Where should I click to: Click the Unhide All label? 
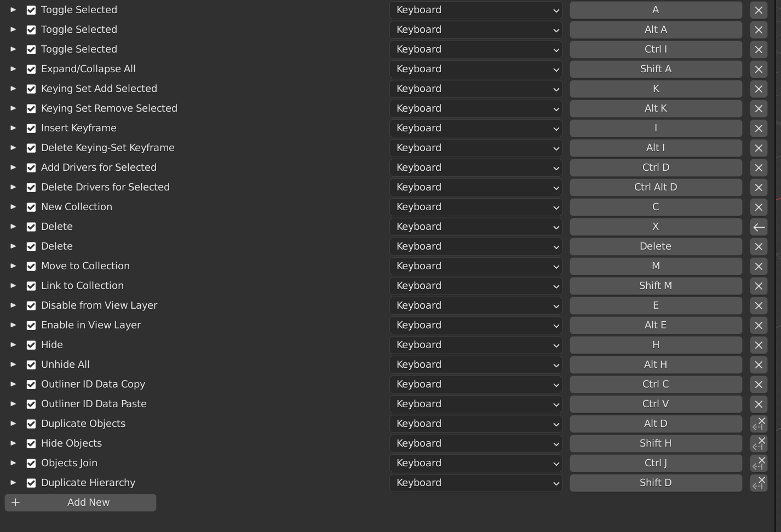click(65, 365)
